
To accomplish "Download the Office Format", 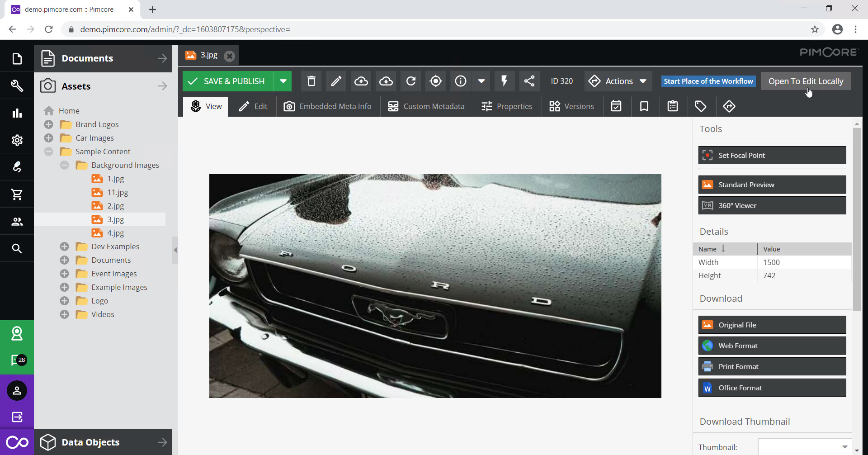I will pyautogui.click(x=772, y=388).
